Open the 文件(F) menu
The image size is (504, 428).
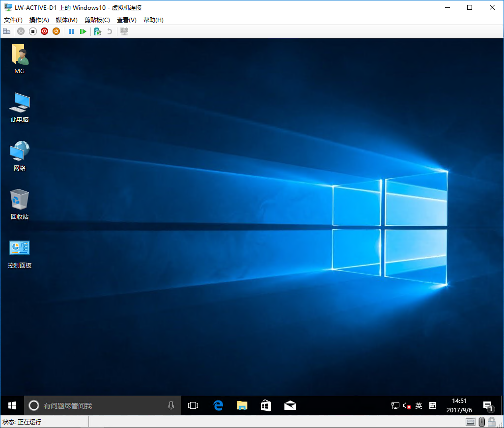click(x=13, y=20)
